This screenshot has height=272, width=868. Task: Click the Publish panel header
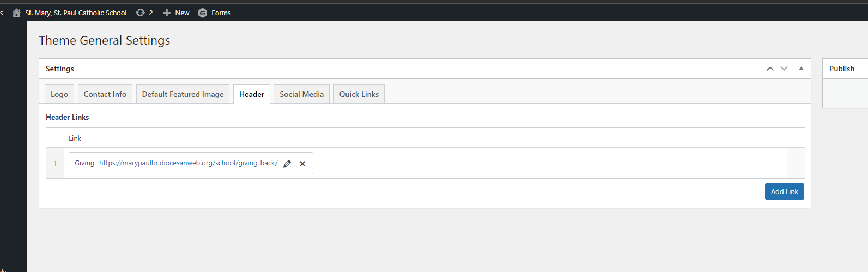click(x=842, y=69)
